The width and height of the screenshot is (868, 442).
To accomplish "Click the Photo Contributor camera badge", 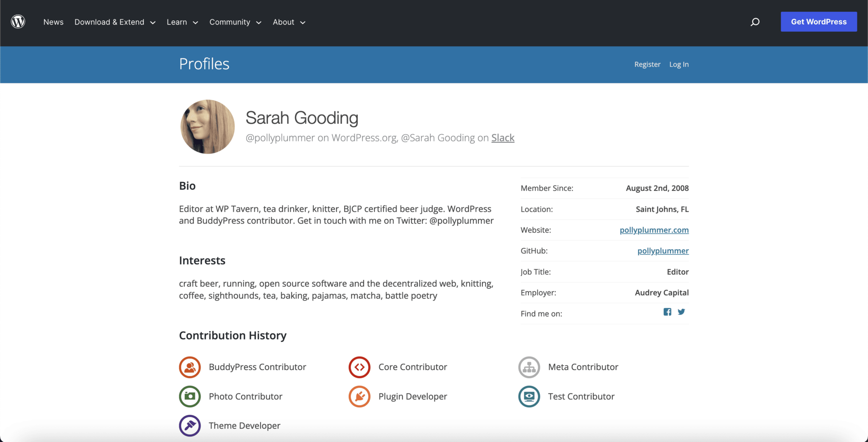I will tap(190, 396).
